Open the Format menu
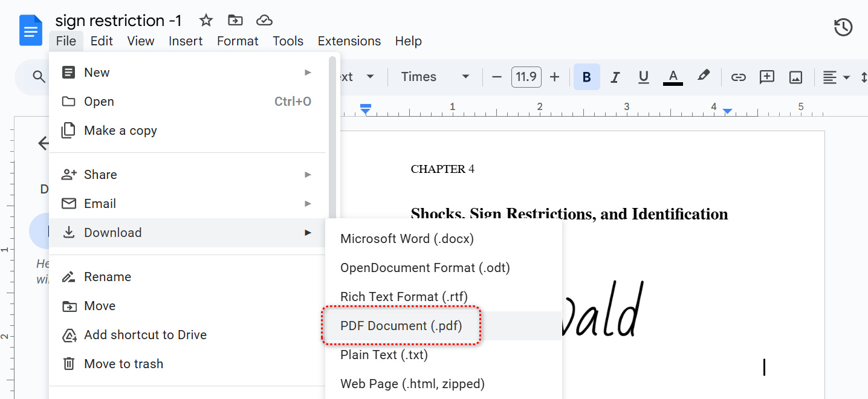Screen dimensions: 868x399 click(x=237, y=41)
